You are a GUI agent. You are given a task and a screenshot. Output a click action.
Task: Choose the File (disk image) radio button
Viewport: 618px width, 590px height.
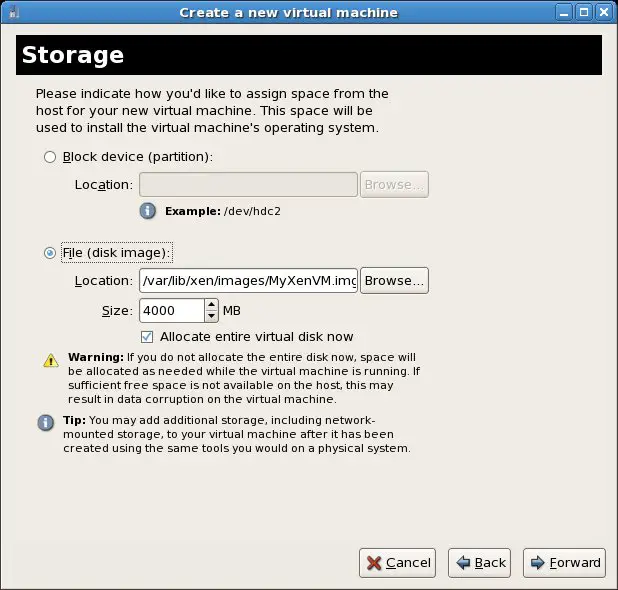pyautogui.click(x=50, y=253)
